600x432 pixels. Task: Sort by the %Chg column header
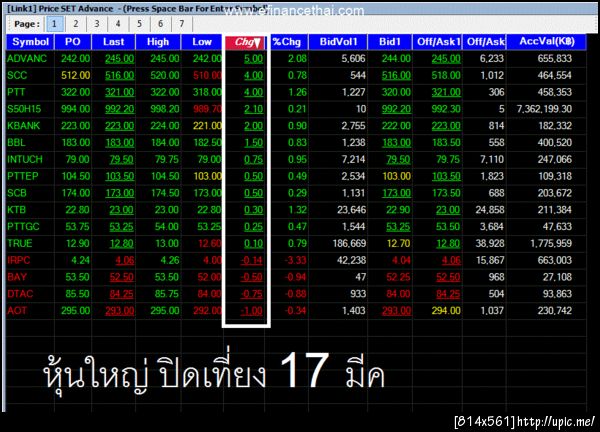(x=287, y=42)
